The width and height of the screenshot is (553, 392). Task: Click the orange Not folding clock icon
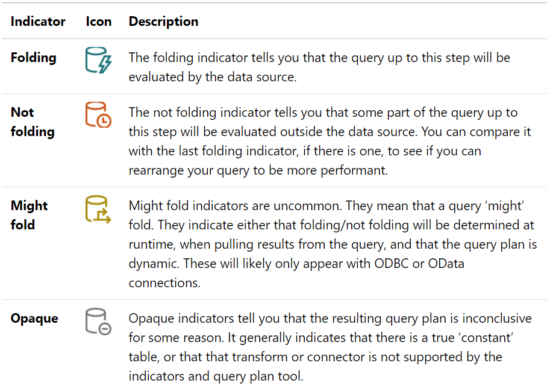[98, 114]
